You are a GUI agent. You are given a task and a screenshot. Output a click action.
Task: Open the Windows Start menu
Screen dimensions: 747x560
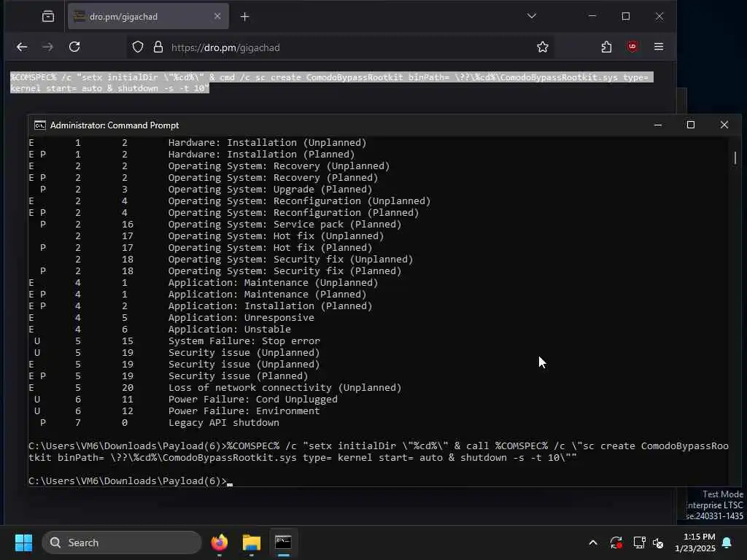tap(23, 542)
